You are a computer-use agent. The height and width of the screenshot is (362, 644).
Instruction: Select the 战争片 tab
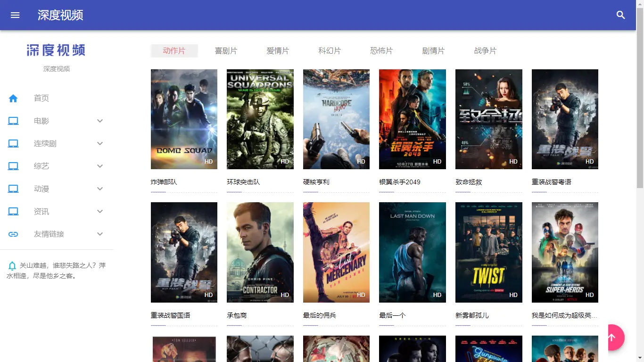click(x=485, y=51)
